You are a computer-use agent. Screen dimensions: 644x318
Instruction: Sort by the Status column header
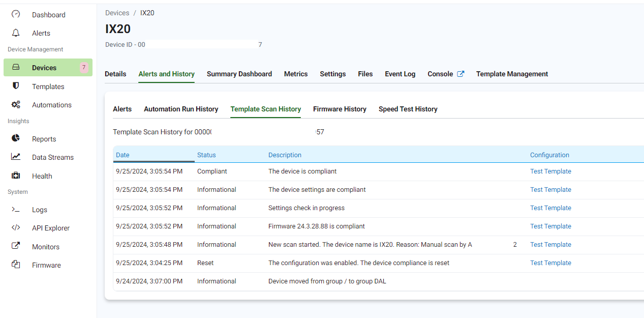click(x=206, y=155)
